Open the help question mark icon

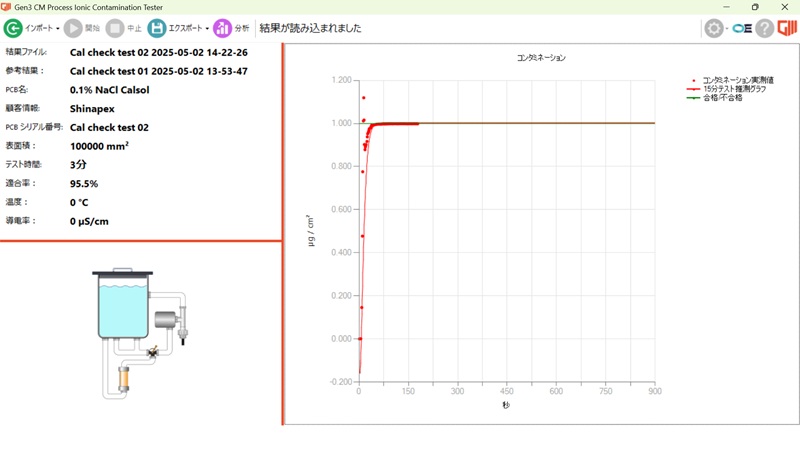coord(765,29)
